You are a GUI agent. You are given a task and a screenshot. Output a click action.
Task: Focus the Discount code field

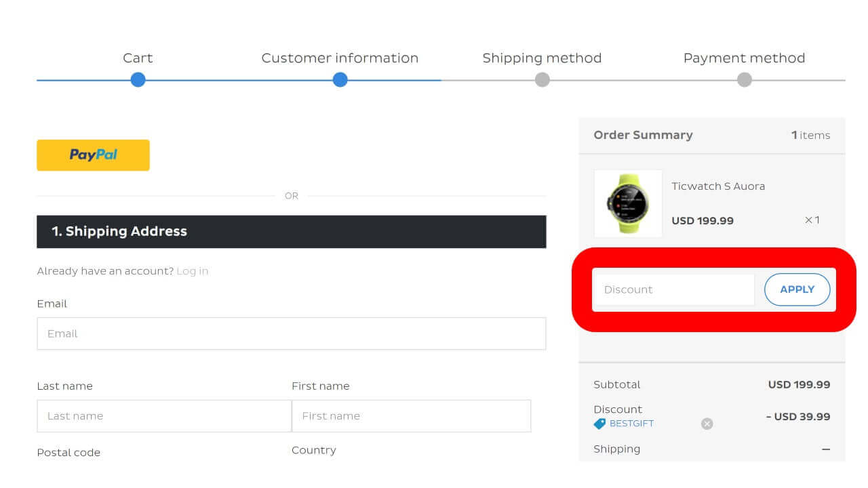click(674, 290)
